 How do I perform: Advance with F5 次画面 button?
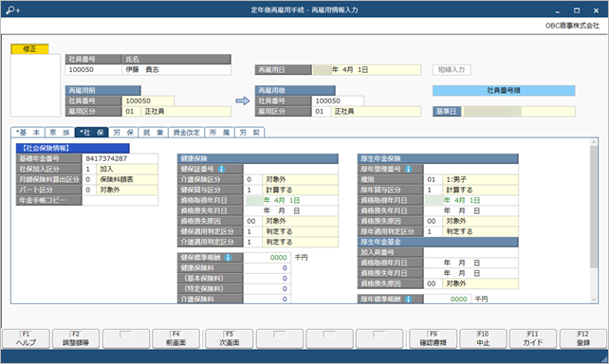click(x=230, y=338)
